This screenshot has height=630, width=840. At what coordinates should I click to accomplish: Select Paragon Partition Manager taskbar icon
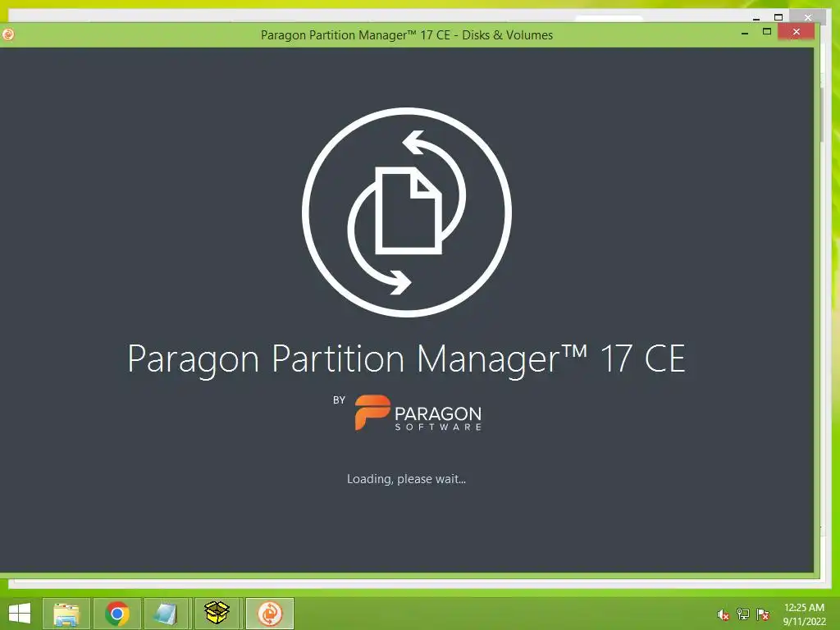270,614
